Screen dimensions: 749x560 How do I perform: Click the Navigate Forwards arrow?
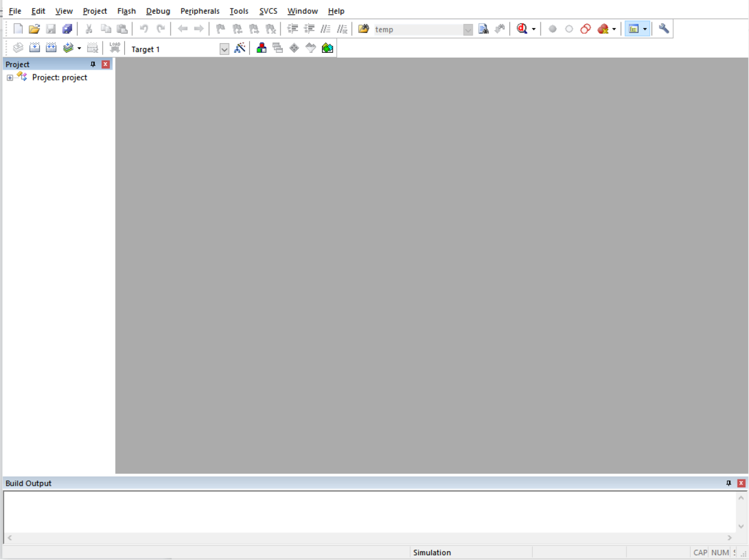199,29
